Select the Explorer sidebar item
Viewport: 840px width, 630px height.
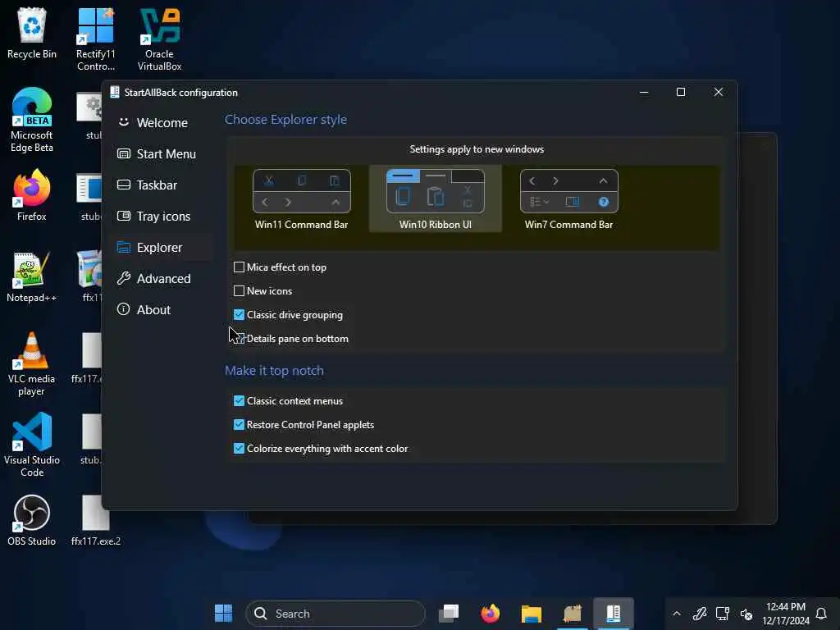click(x=161, y=248)
